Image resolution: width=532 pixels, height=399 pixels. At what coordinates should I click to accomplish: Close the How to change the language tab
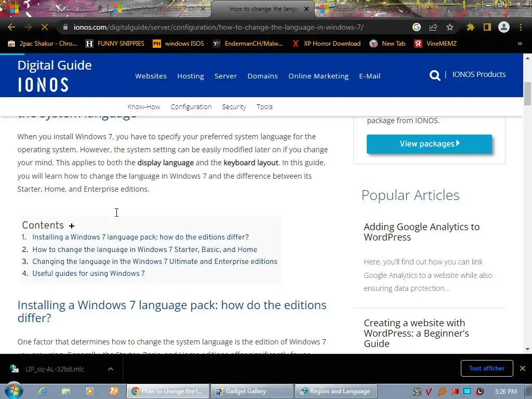click(x=307, y=9)
